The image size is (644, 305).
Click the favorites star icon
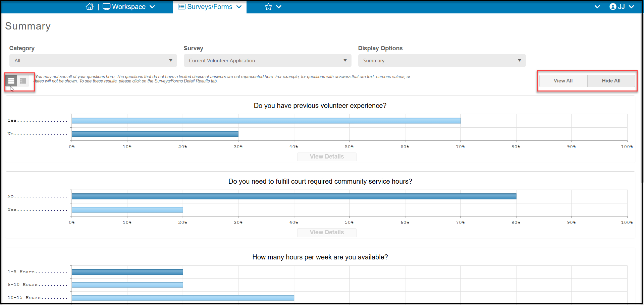pos(268,7)
